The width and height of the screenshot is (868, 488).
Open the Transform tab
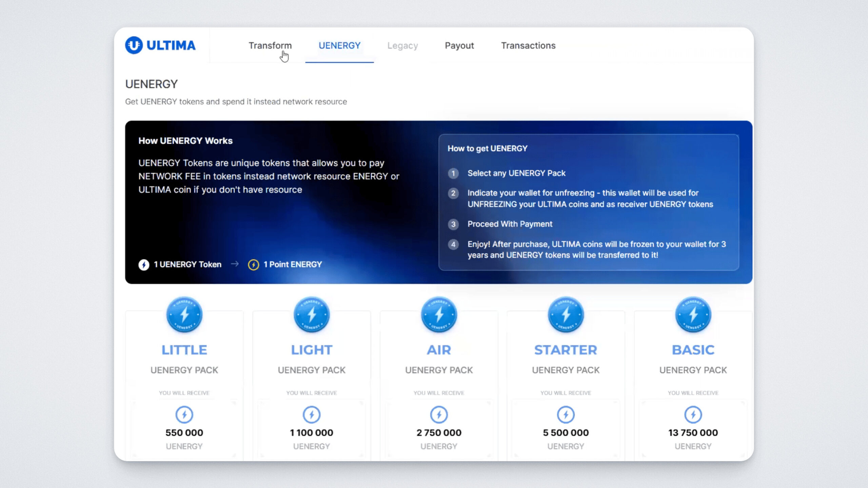coord(270,45)
